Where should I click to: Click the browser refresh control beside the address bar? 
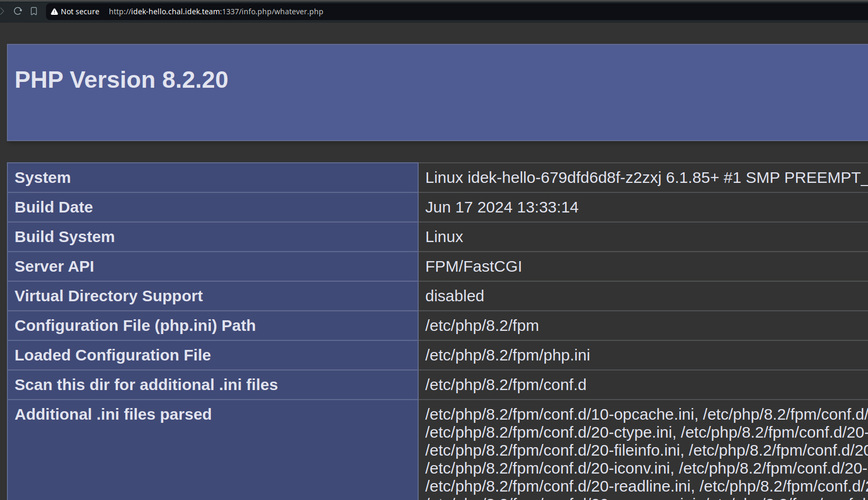18,11
